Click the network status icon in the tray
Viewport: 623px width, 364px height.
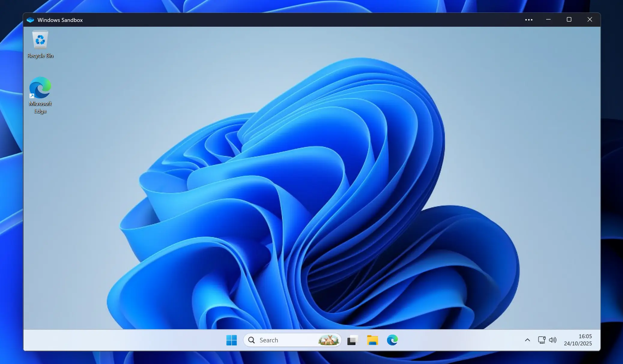(x=541, y=340)
